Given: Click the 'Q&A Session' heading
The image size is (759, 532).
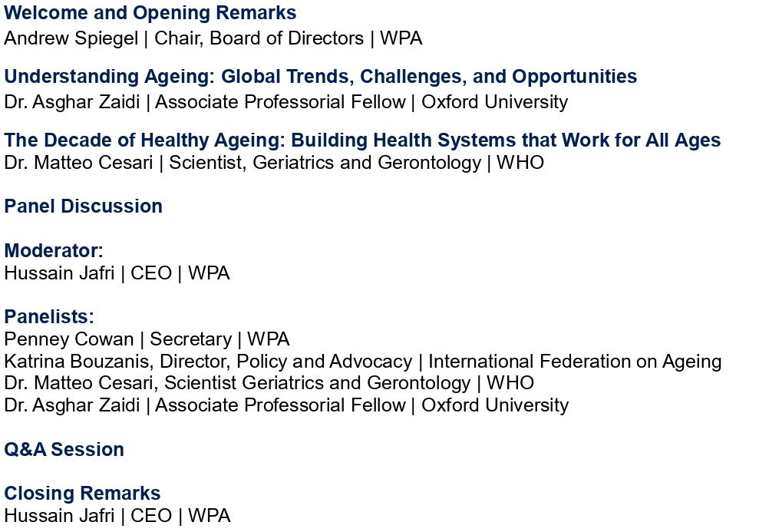Looking at the screenshot, I should click(x=64, y=449).
